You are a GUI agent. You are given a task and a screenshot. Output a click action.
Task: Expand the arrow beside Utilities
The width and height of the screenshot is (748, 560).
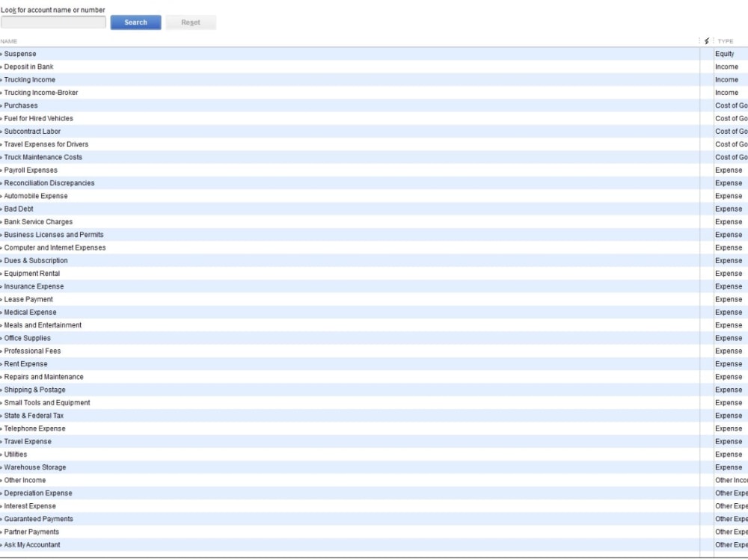tap(1, 454)
